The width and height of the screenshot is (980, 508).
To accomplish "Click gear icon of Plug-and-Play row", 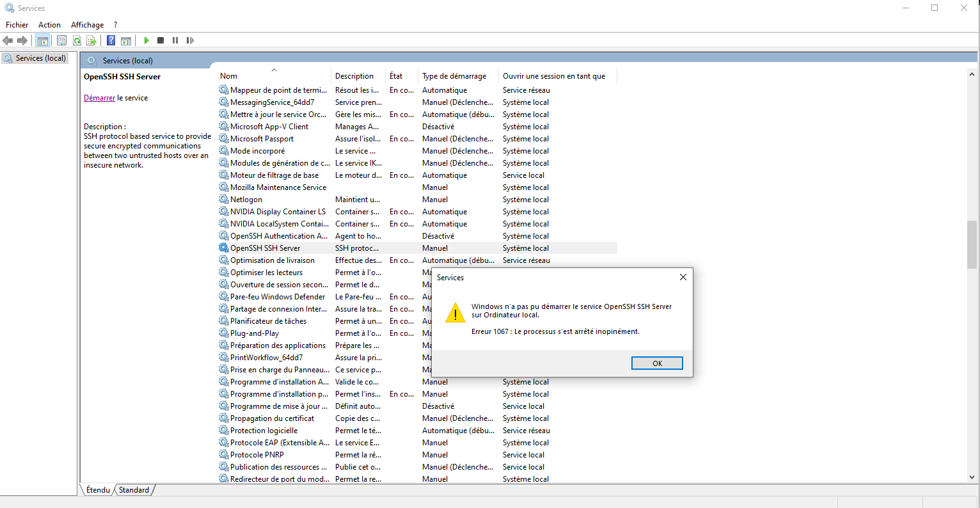I will point(224,333).
